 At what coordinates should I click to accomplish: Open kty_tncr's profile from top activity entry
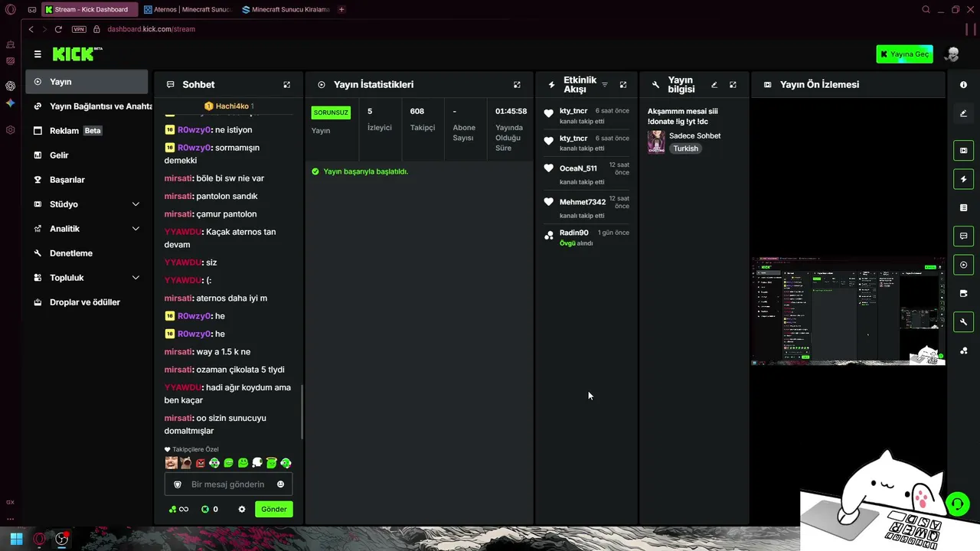(x=573, y=111)
